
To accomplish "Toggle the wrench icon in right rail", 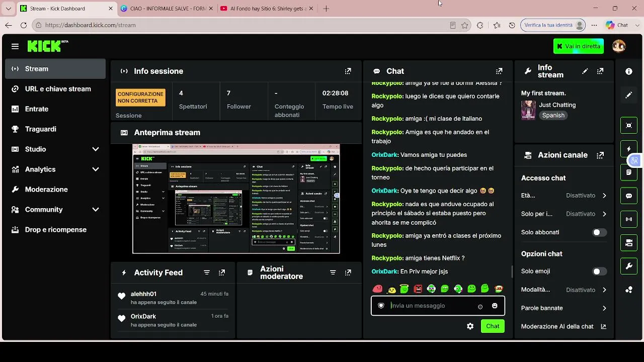I will click(x=629, y=266).
